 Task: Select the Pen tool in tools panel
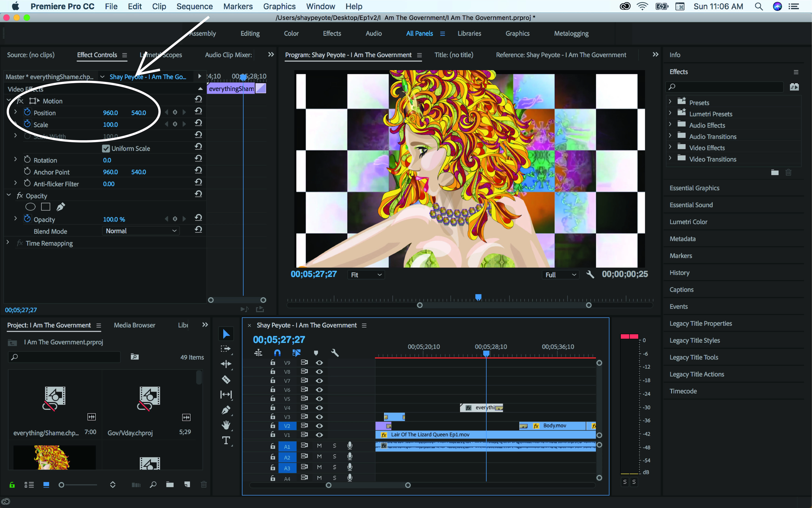pyautogui.click(x=226, y=410)
